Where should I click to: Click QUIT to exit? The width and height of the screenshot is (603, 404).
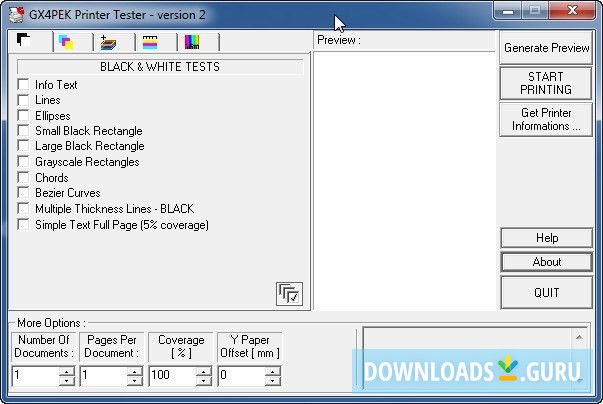click(546, 293)
